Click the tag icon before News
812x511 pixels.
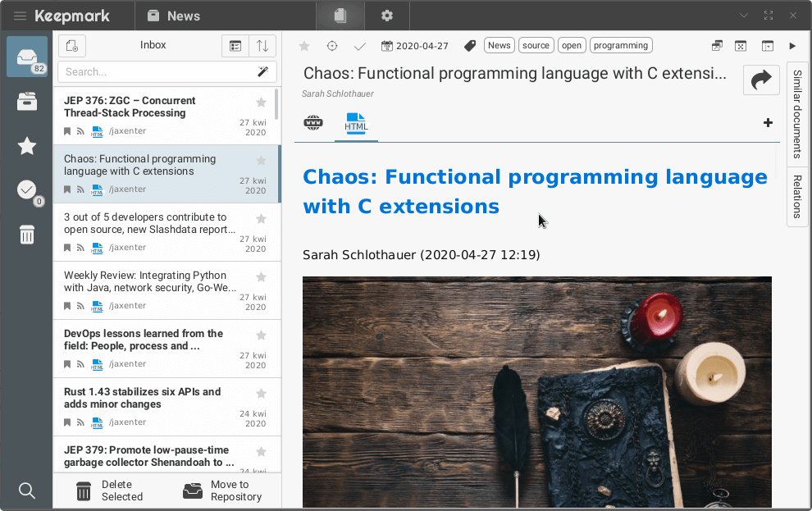470,46
